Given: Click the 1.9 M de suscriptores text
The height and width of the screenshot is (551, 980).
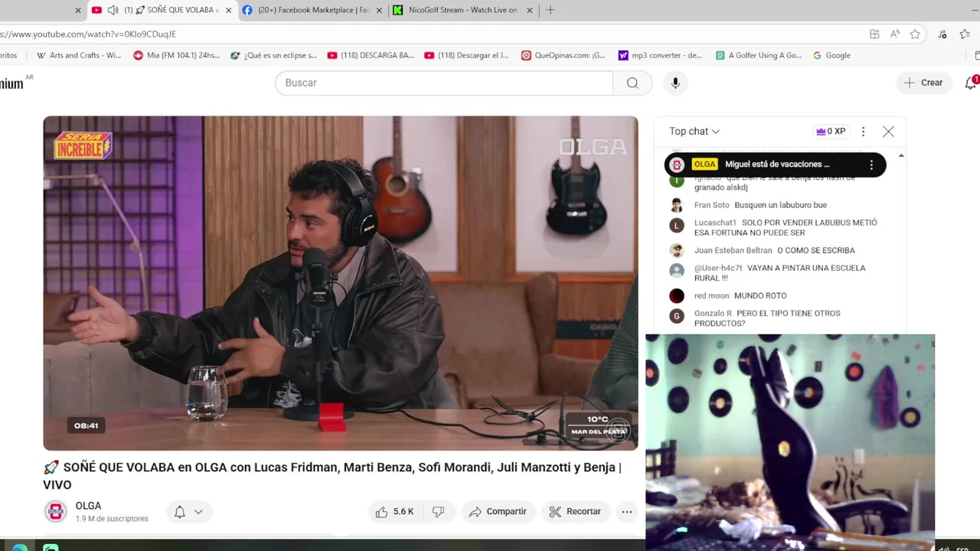Looking at the screenshot, I should click(112, 519).
